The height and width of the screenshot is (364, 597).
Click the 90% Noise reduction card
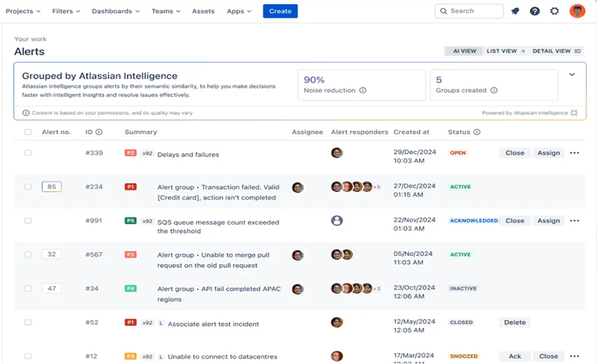(361, 85)
